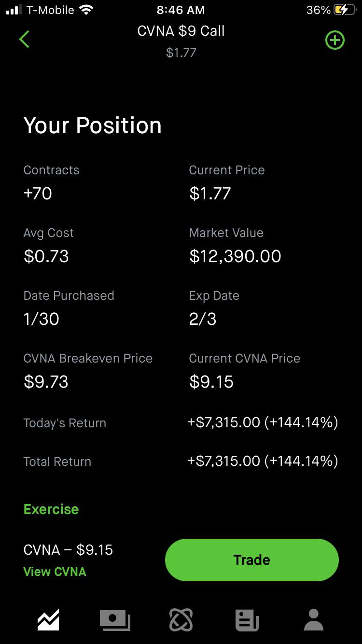Open the news feed tab icon
The width and height of the screenshot is (362, 644).
(x=247, y=619)
